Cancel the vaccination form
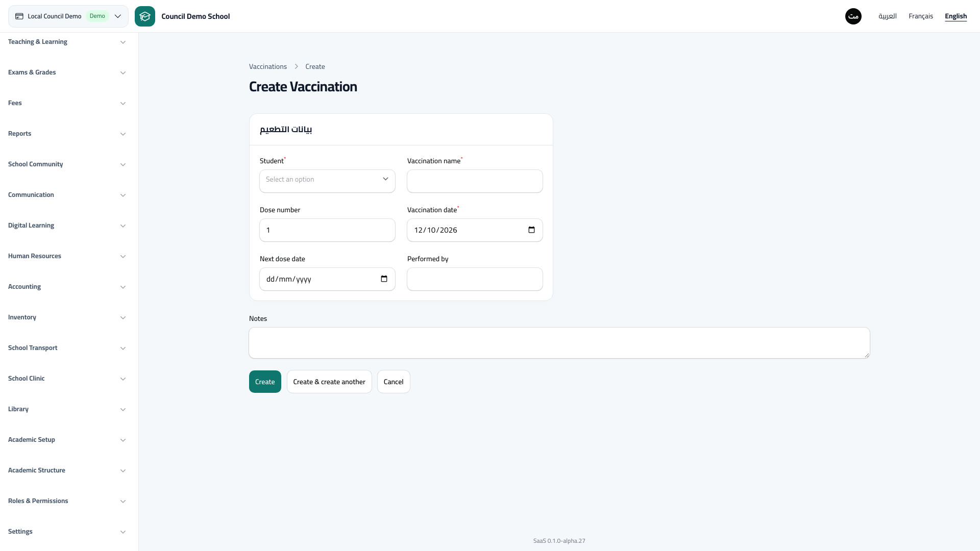 point(394,382)
